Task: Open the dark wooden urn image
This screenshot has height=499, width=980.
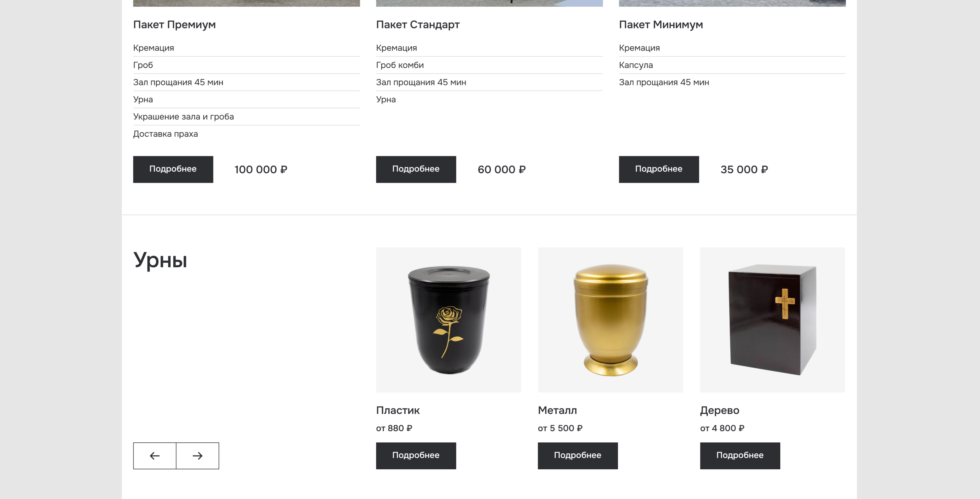Action: [x=772, y=320]
